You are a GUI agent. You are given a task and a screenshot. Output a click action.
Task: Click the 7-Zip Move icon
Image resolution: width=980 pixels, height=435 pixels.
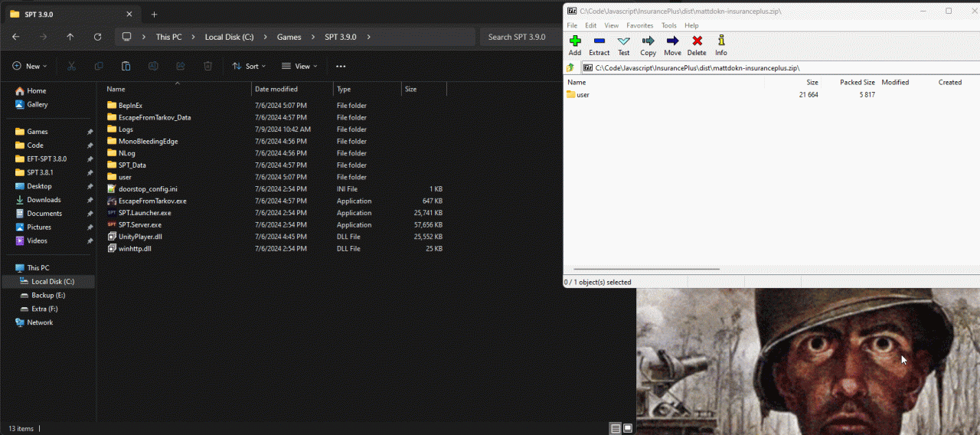tap(672, 45)
